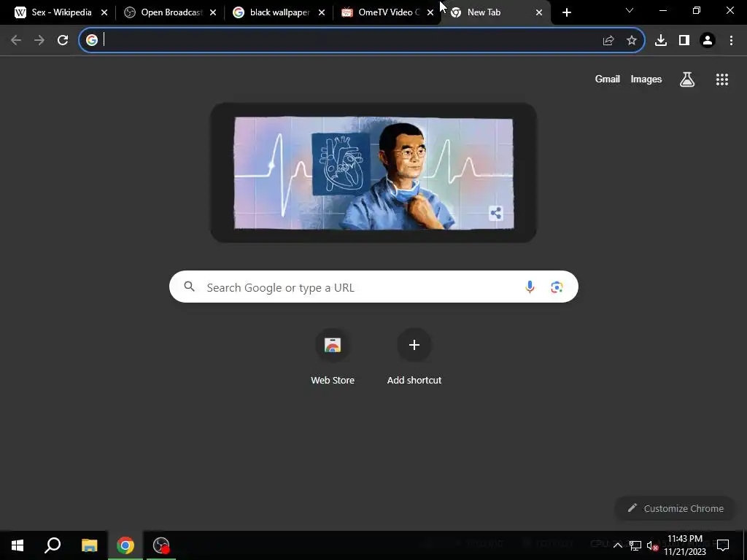This screenshot has height=560, width=747.
Task: Open the tab search chevron
Action: coord(630,10)
